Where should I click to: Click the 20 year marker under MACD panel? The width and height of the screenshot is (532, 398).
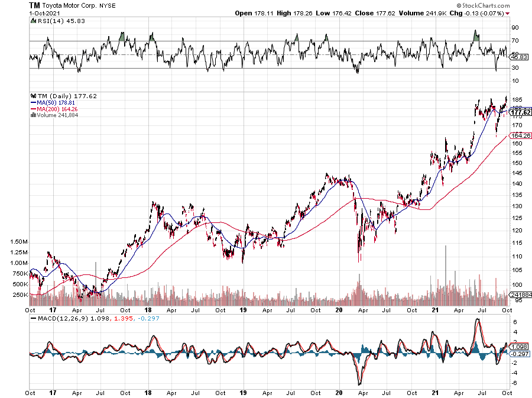[339, 393]
